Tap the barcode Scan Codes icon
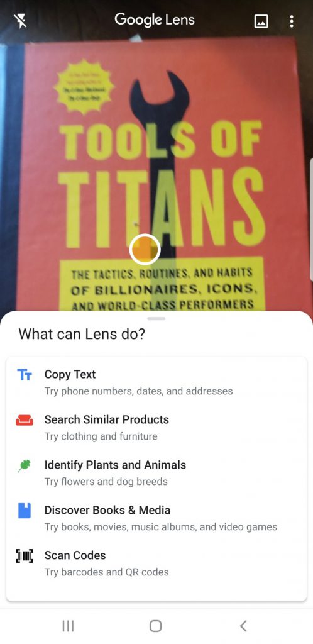The width and height of the screenshot is (313, 644). pyautogui.click(x=25, y=556)
